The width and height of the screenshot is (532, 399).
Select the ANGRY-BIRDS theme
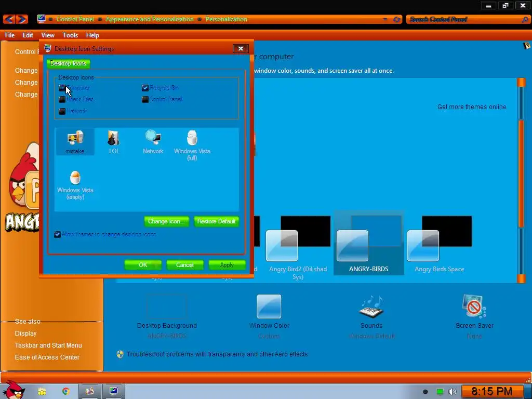[368, 243]
